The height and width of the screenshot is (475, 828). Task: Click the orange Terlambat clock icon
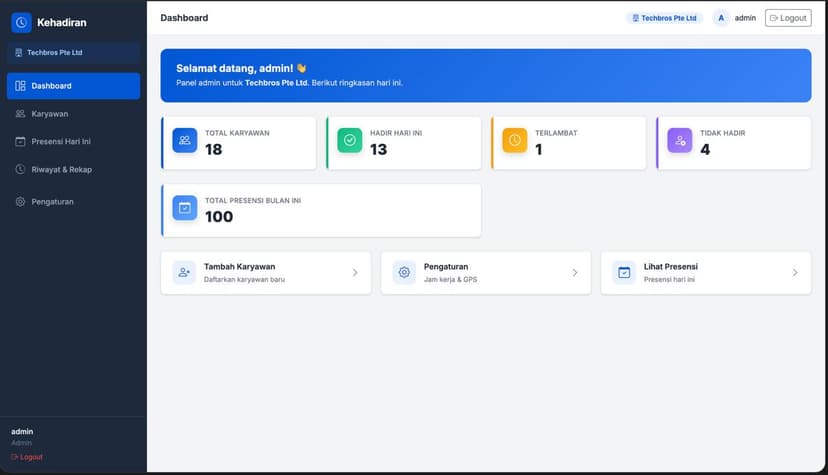[x=515, y=140]
